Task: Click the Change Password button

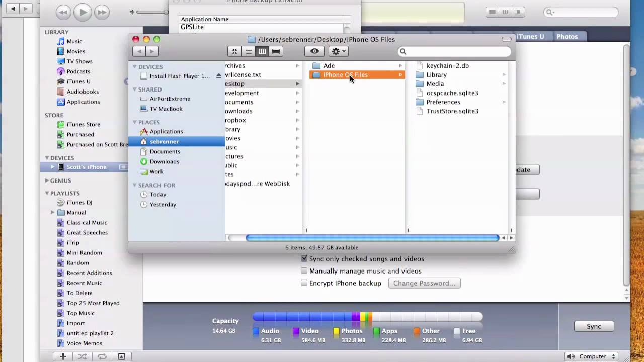Action: click(424, 283)
